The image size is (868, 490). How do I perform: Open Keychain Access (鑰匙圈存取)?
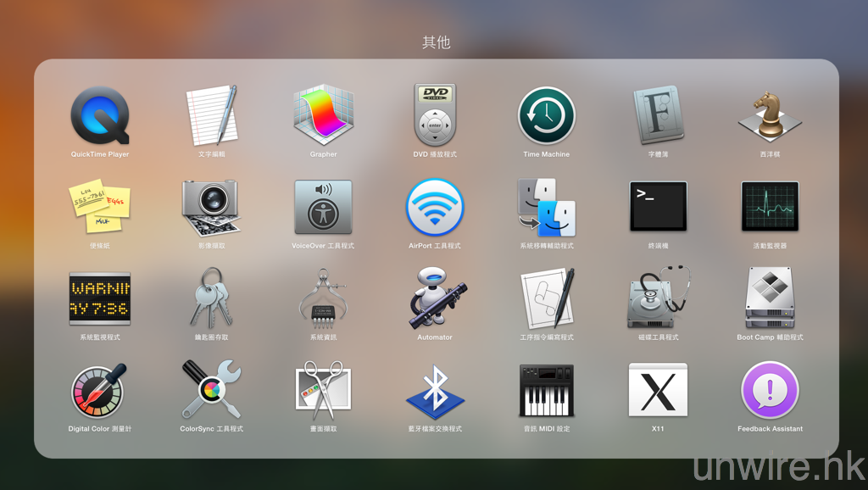click(x=211, y=298)
